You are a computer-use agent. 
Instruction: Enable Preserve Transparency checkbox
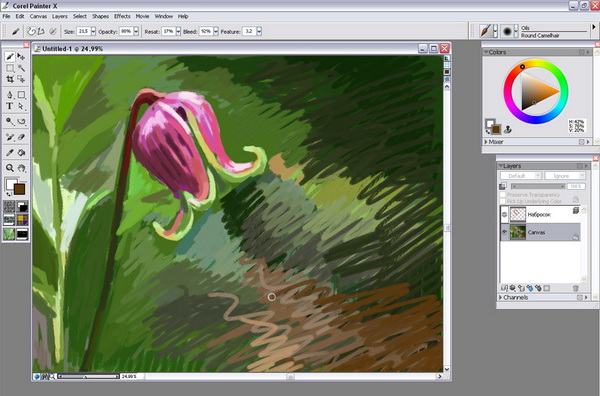pyautogui.click(x=503, y=195)
